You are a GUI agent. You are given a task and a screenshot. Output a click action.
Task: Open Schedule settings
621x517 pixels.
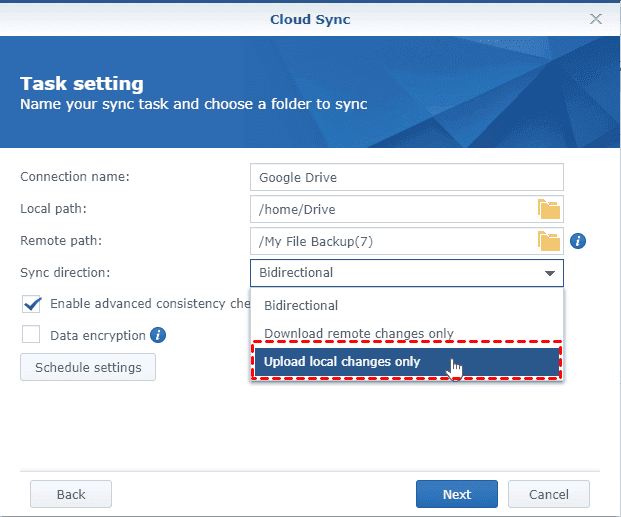88,367
